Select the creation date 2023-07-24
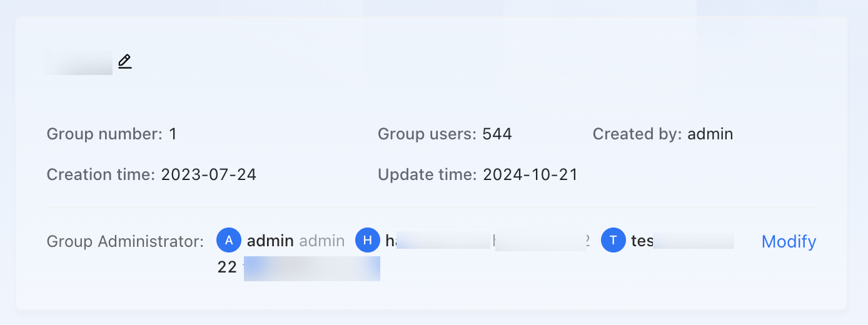This screenshot has width=868, height=325. click(x=209, y=174)
